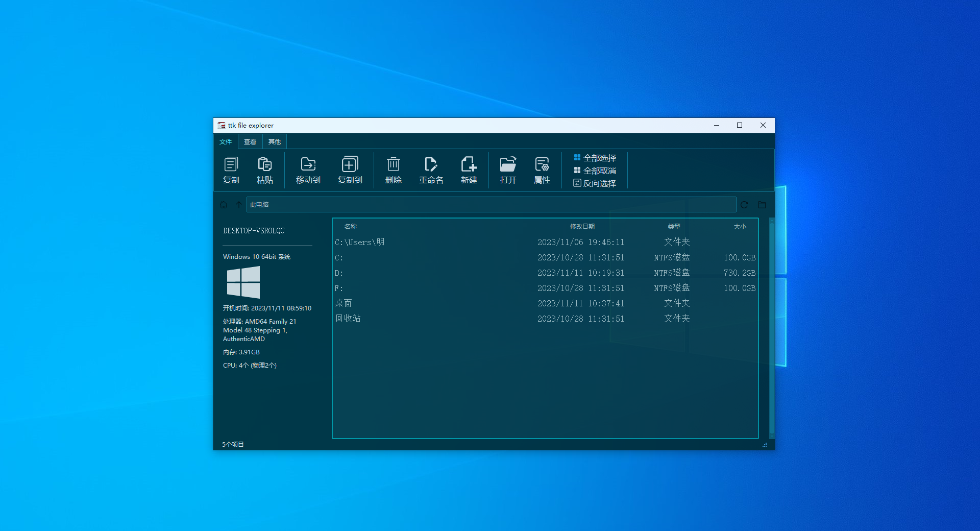Switch to the 查看 tab
This screenshot has height=531, width=980.
point(250,142)
